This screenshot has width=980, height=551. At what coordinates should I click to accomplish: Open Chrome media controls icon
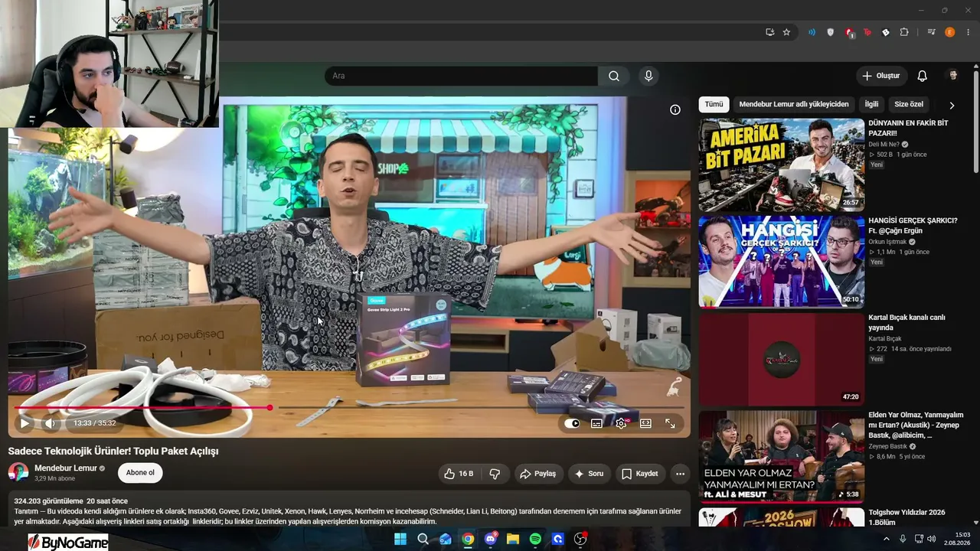[931, 32]
